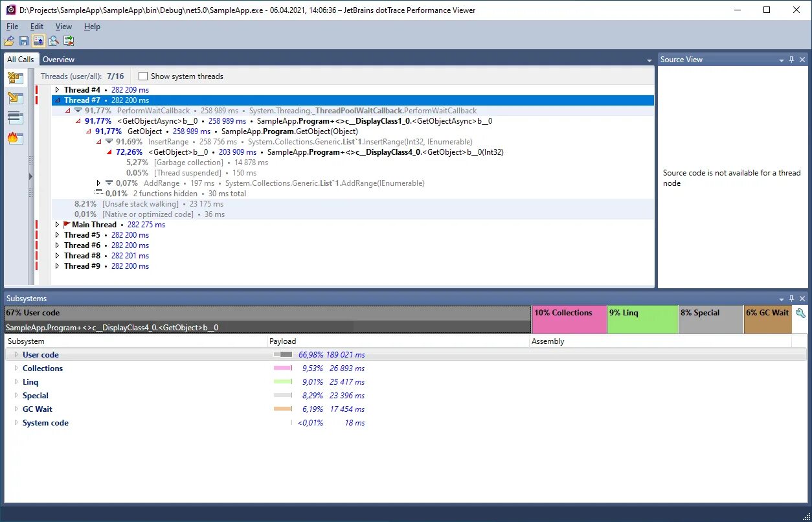The image size is (812, 522).
Task: Open the tabs dropdown arrow beside Overview
Action: point(649,60)
